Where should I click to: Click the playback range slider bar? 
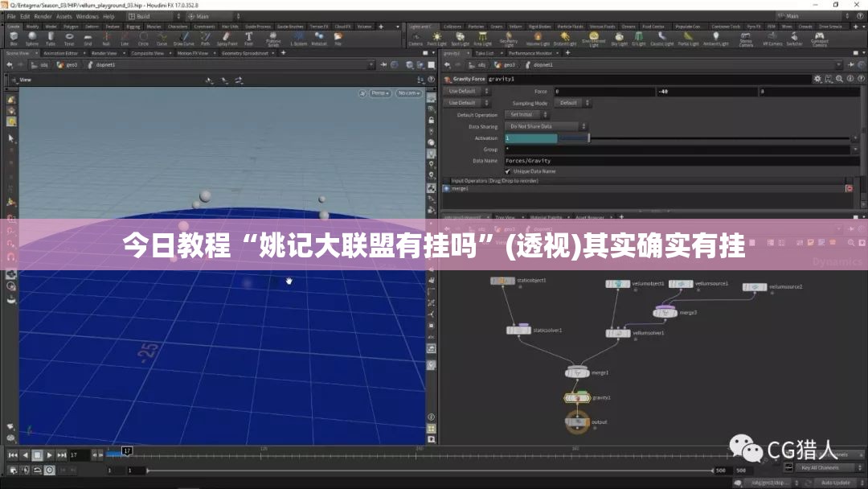[429, 471]
